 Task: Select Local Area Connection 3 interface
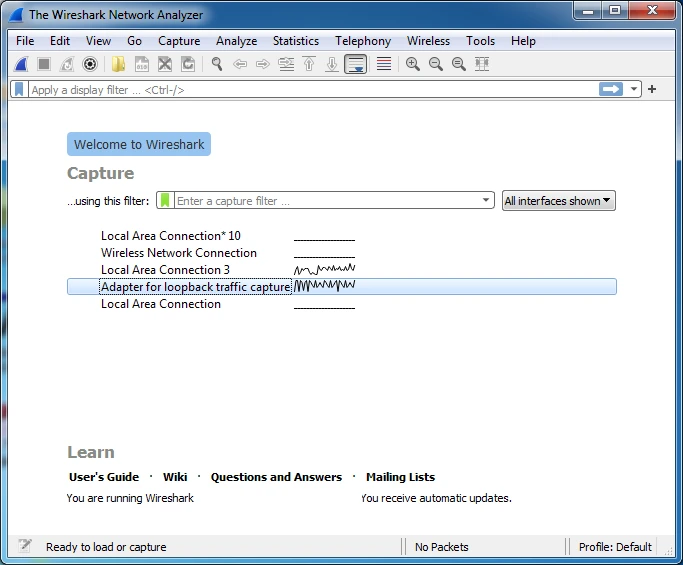tap(342, 270)
